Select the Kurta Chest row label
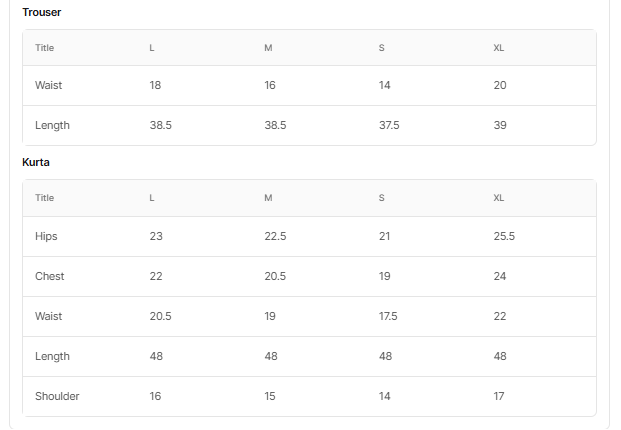This screenshot has height=430, width=621. pyautogui.click(x=49, y=276)
